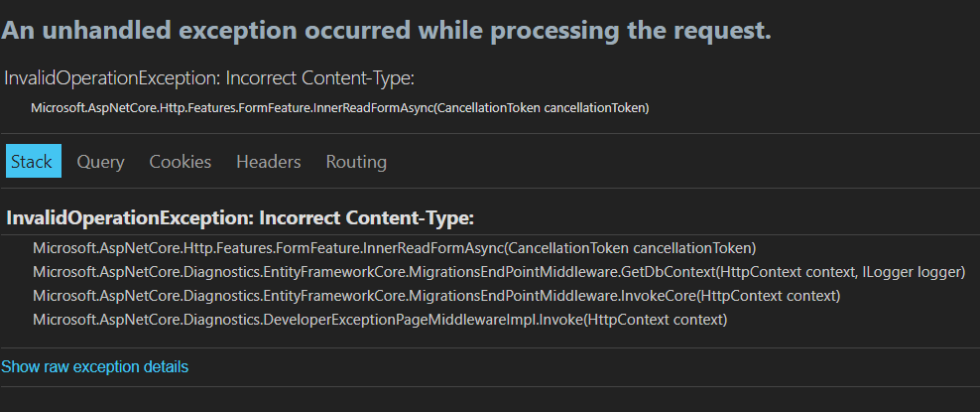Switch to the Query tab
Viewport: 980px width, 412px height.
click(x=100, y=161)
